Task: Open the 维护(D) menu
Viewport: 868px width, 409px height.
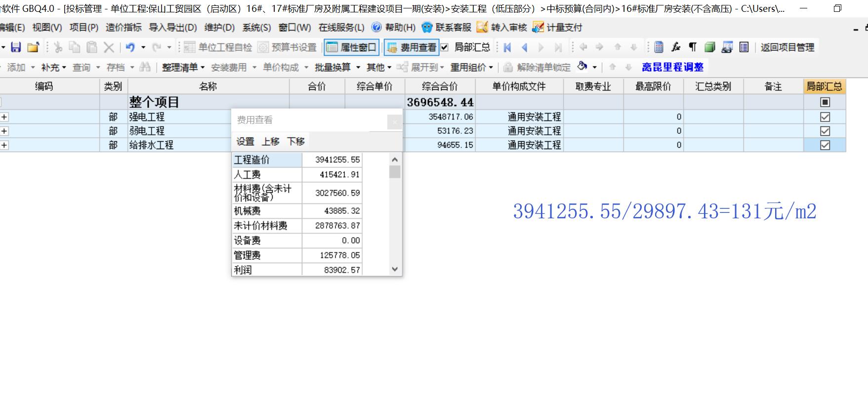Action: click(x=219, y=27)
